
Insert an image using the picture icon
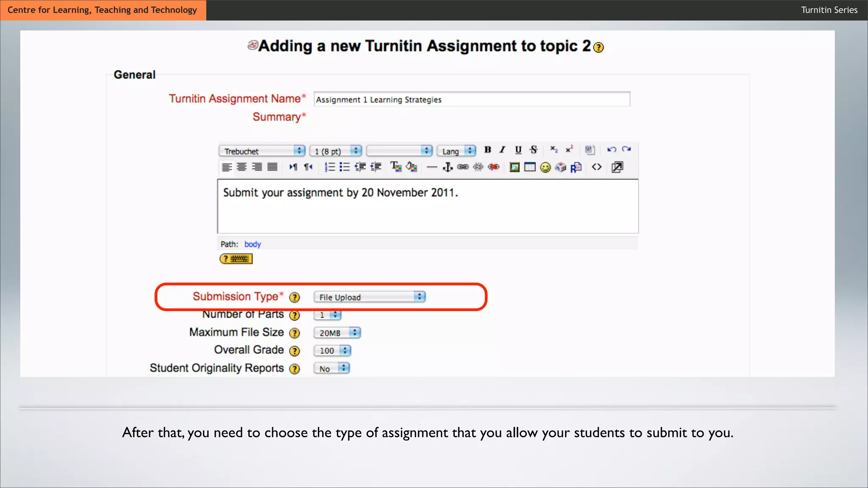pos(515,167)
